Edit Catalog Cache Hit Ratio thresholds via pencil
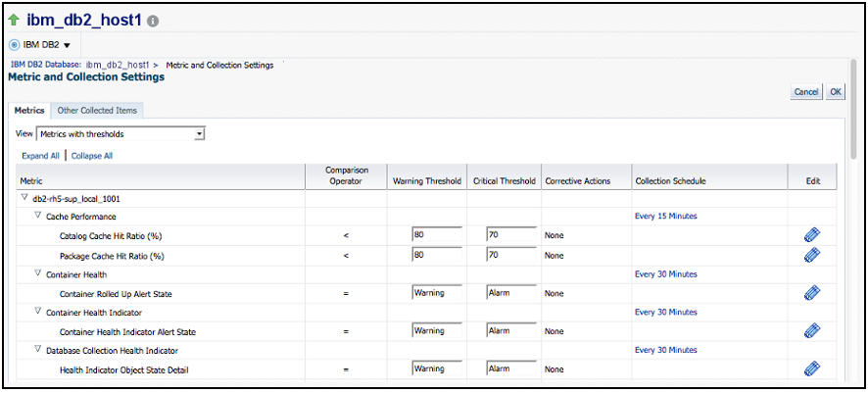This screenshot has height=393, width=868. (x=811, y=236)
